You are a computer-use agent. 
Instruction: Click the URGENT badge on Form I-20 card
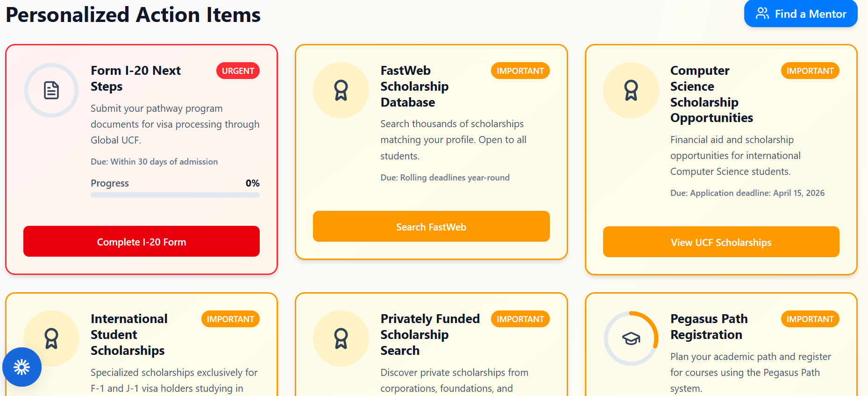pos(238,71)
